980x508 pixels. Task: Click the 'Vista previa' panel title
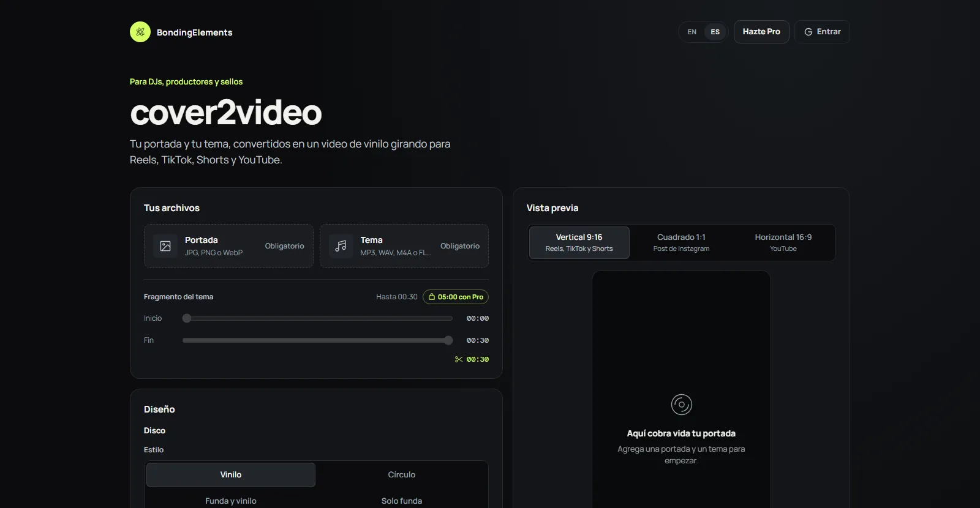(552, 208)
